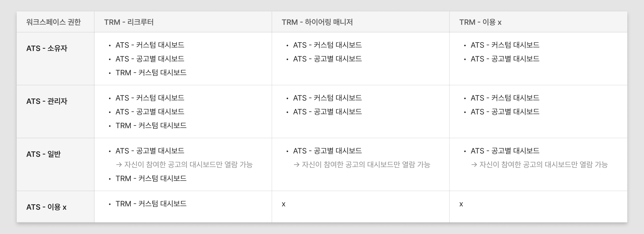Viewport: 644px width, 234px height.
Task: Select the ATS - 관리자 row label
Action: click(47, 101)
